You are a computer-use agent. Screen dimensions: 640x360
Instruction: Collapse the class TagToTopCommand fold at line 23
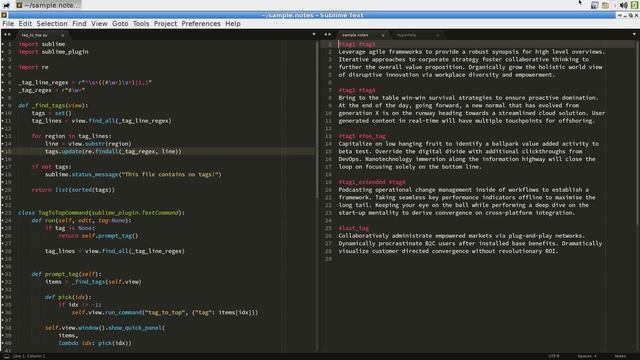pos(3,213)
